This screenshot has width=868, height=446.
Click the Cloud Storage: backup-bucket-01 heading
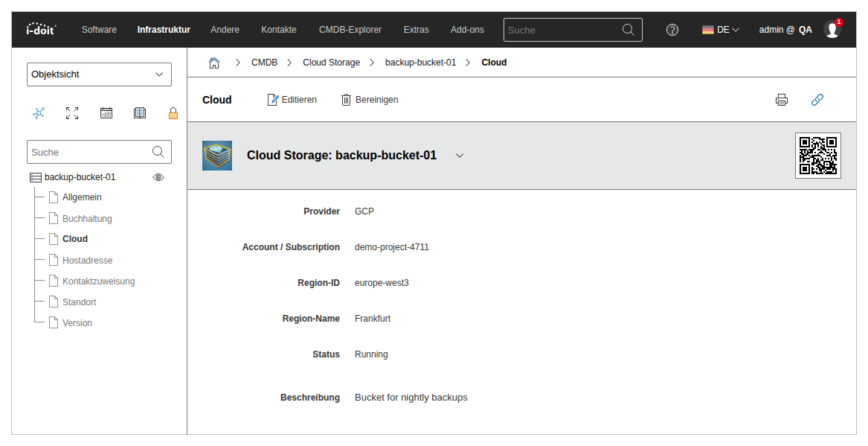coord(341,155)
